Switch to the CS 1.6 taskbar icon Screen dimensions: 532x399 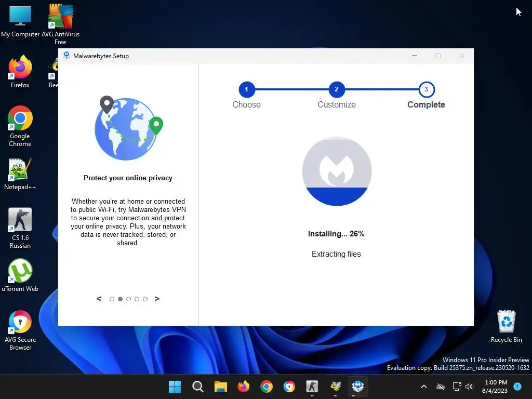tap(312, 387)
